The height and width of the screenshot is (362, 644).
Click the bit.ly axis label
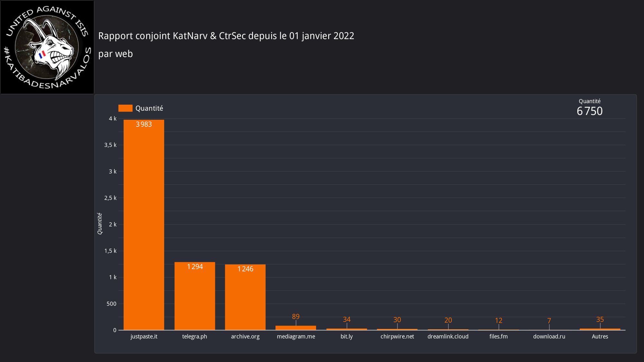[346, 337]
